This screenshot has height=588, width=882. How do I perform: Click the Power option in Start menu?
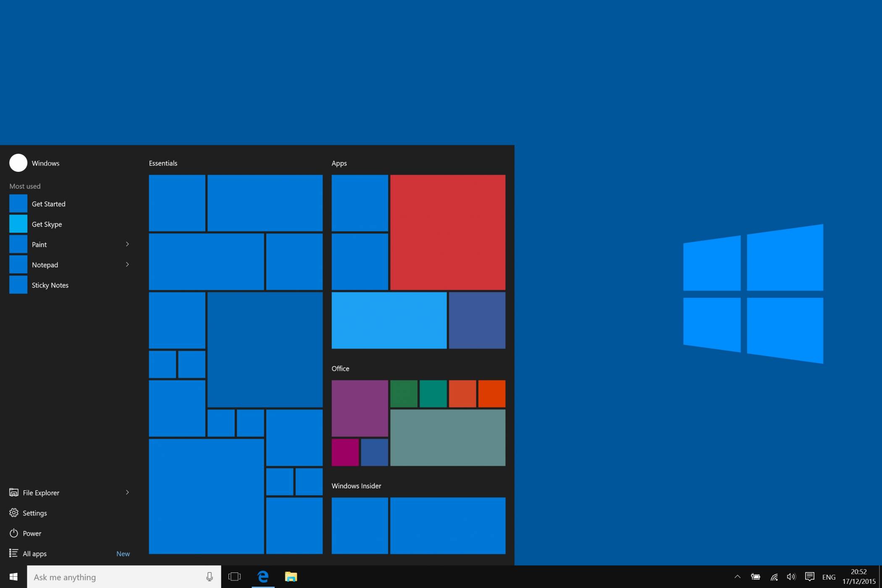tap(32, 533)
